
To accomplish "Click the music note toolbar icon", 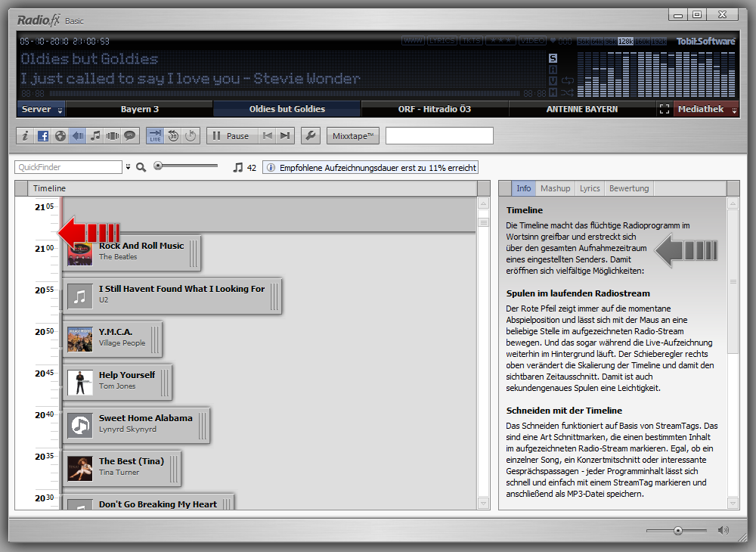I will click(x=95, y=136).
